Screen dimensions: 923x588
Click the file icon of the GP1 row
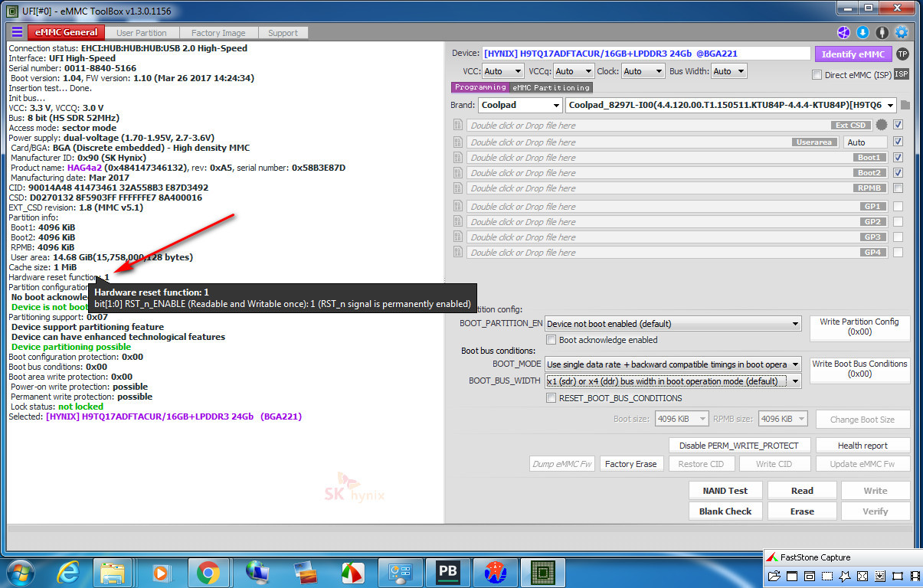pyautogui.click(x=457, y=207)
